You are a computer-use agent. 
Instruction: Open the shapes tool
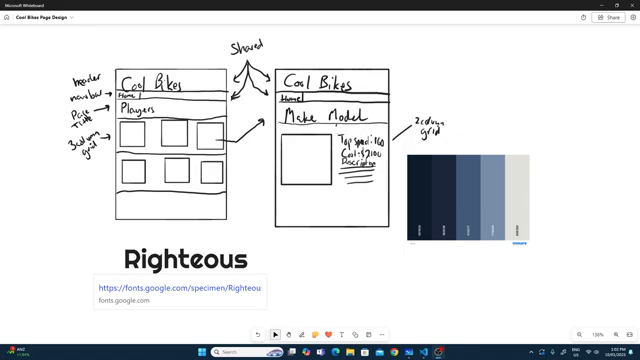355,335
